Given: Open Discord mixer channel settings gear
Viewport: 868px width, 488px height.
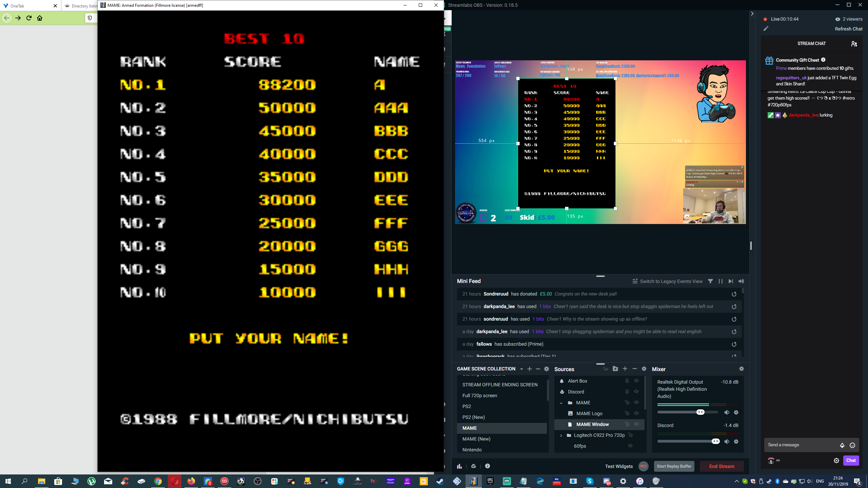Looking at the screenshot, I should pyautogui.click(x=736, y=442).
